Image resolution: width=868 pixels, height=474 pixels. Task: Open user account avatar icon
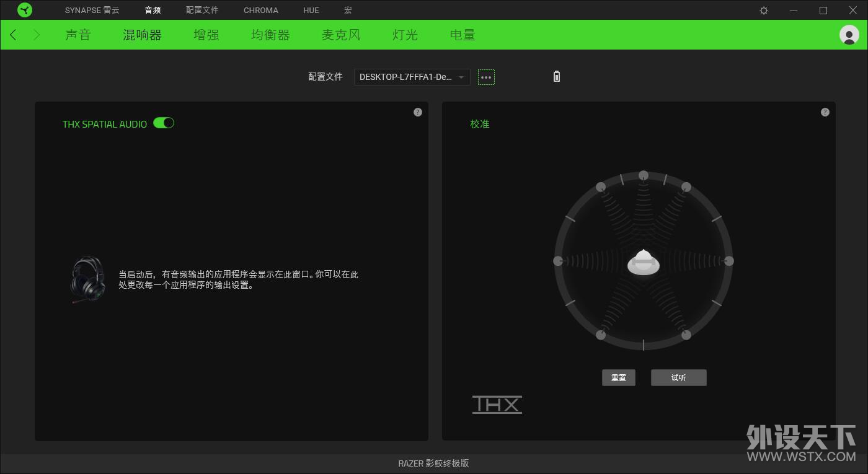coord(849,35)
